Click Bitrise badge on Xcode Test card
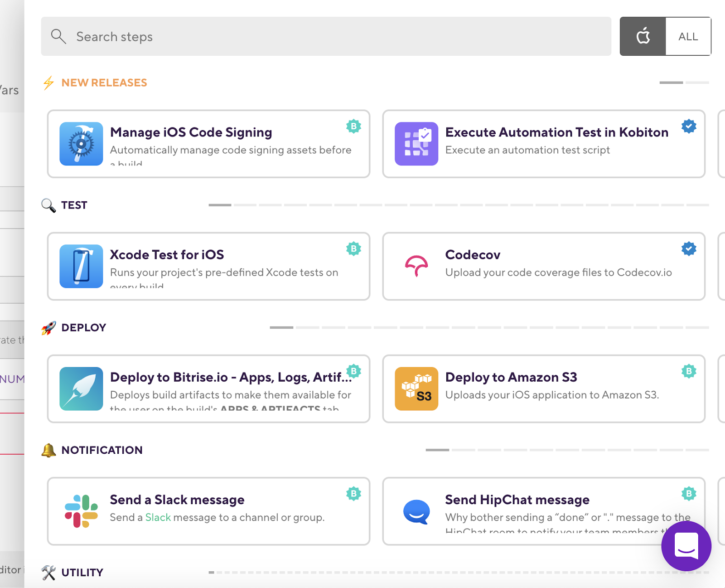The image size is (725, 588). tap(353, 248)
